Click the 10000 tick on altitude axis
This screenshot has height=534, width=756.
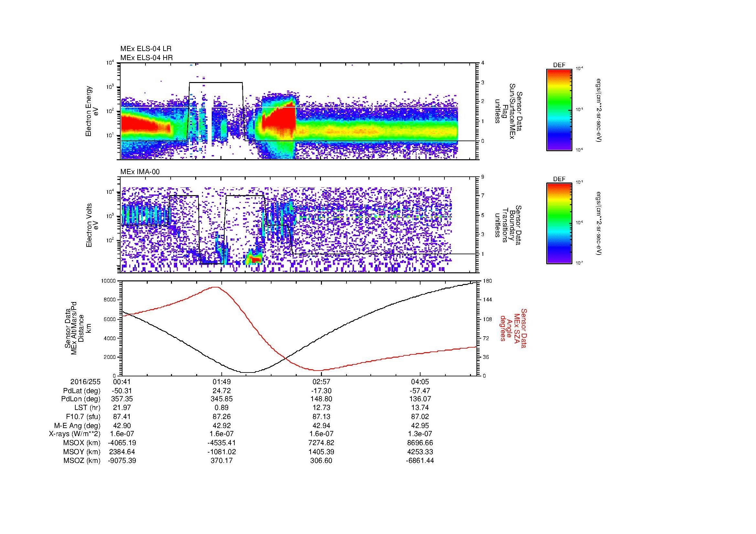109,281
